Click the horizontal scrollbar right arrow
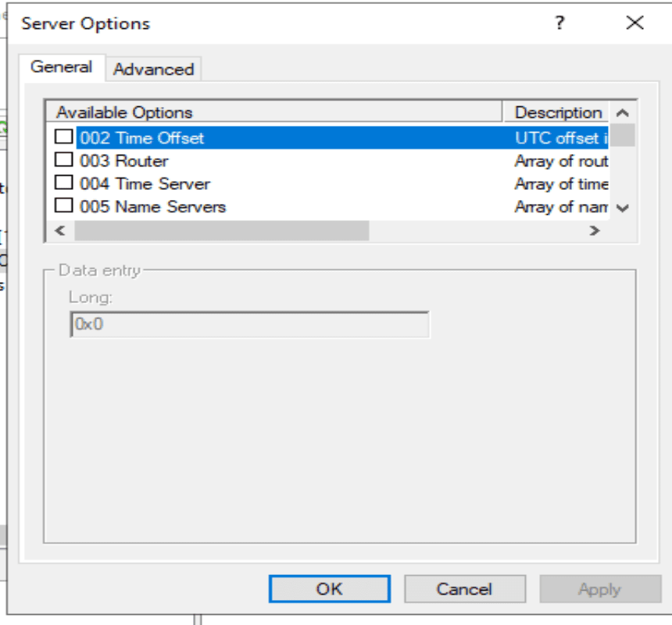The height and width of the screenshot is (625, 672). tap(595, 231)
